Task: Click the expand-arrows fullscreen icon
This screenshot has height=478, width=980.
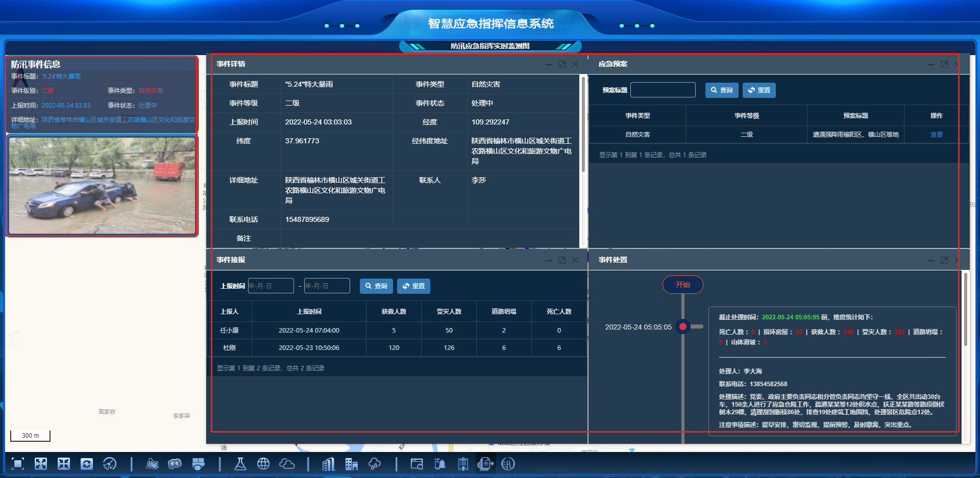Action: 41,464
